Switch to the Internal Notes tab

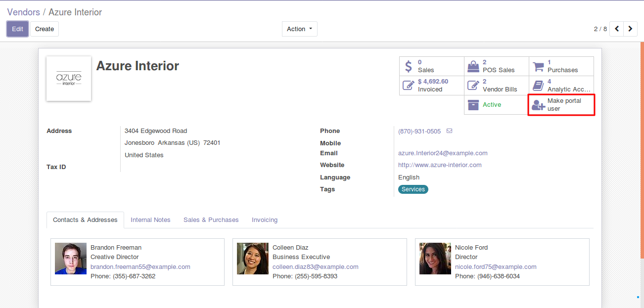(150, 220)
